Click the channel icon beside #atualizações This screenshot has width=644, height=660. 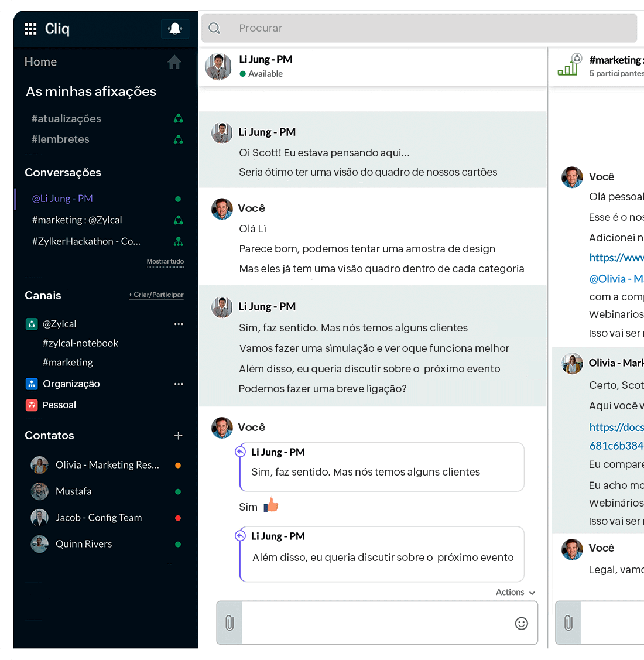coord(179,119)
